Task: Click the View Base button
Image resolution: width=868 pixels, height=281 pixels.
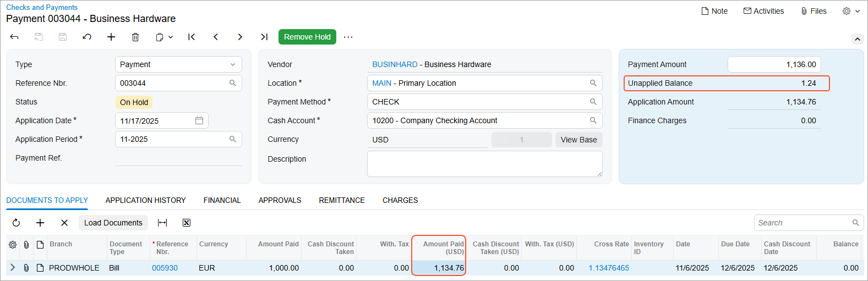Action: pos(578,140)
